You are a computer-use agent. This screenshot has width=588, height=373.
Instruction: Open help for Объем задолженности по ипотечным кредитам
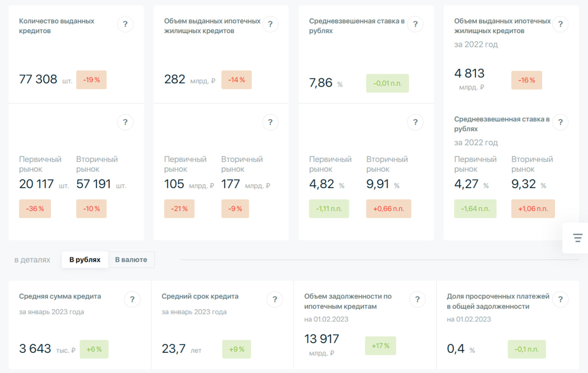click(x=417, y=299)
